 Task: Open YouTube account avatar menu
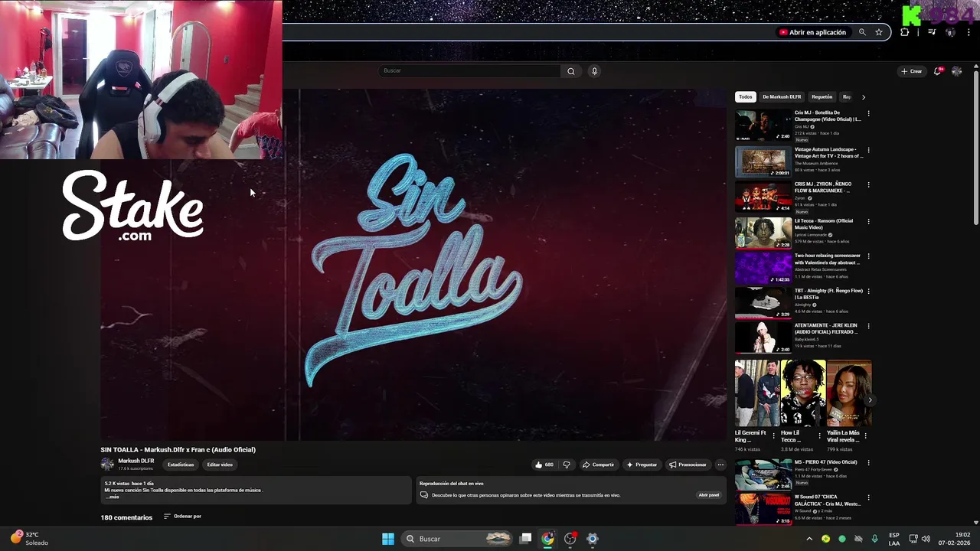(x=956, y=71)
